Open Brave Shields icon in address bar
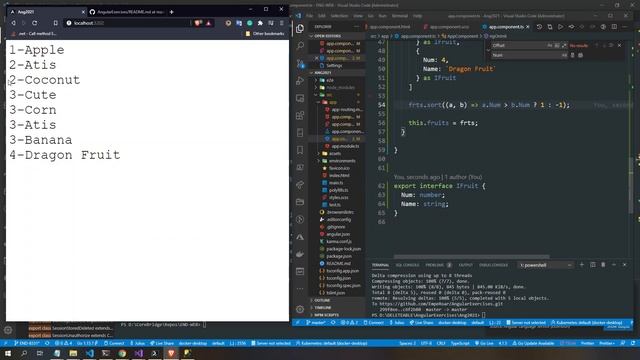The image size is (640, 360). pos(198,23)
